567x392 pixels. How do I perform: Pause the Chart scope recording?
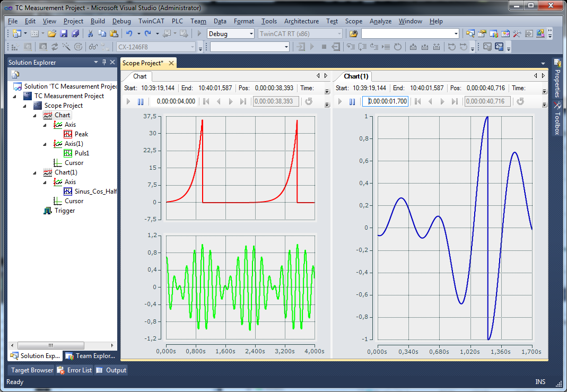click(x=141, y=101)
